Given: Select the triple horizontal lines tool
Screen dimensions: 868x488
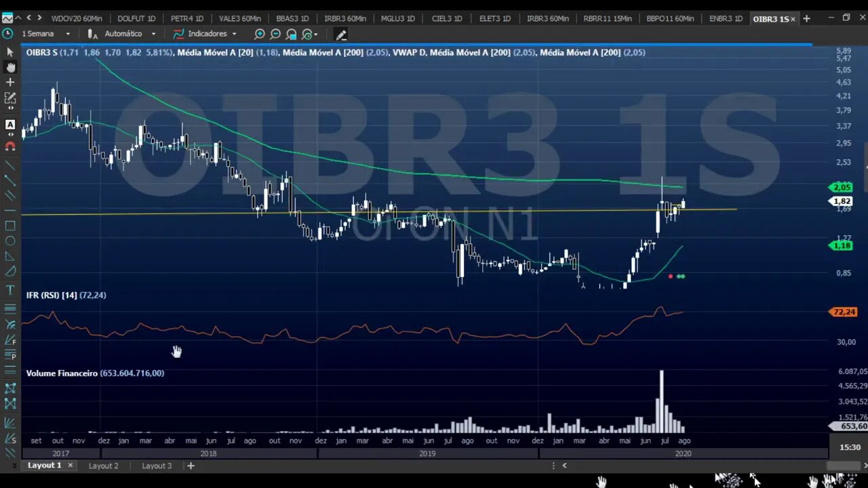Looking at the screenshot, I should (x=10, y=370).
